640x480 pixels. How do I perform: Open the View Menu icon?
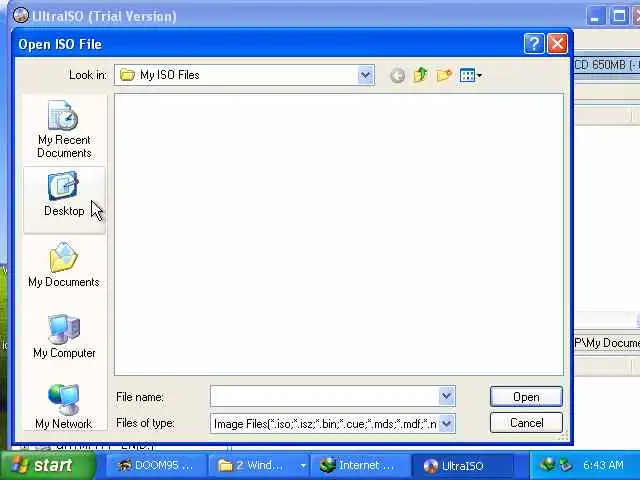click(x=470, y=75)
